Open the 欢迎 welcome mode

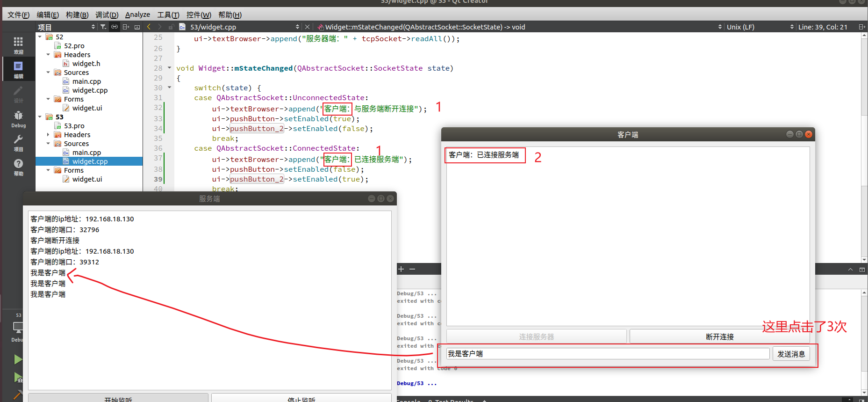pos(18,45)
